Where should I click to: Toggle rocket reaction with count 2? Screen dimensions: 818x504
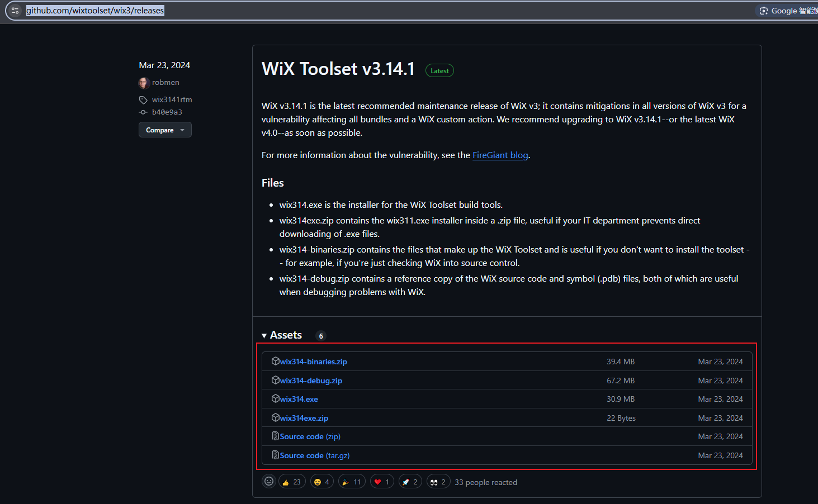(410, 482)
